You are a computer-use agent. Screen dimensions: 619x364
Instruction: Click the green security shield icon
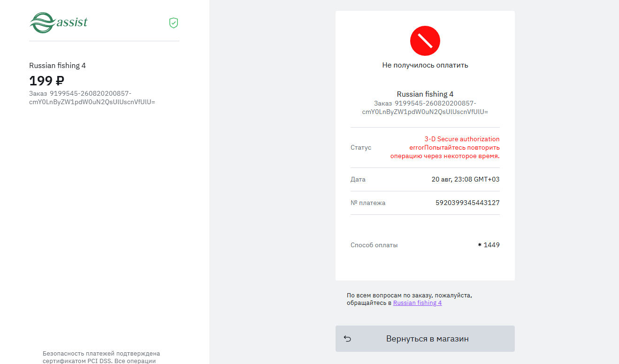174,23
